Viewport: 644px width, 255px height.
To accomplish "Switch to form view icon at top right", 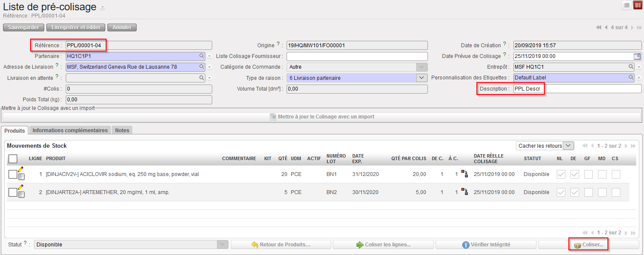I will (x=638, y=6).
